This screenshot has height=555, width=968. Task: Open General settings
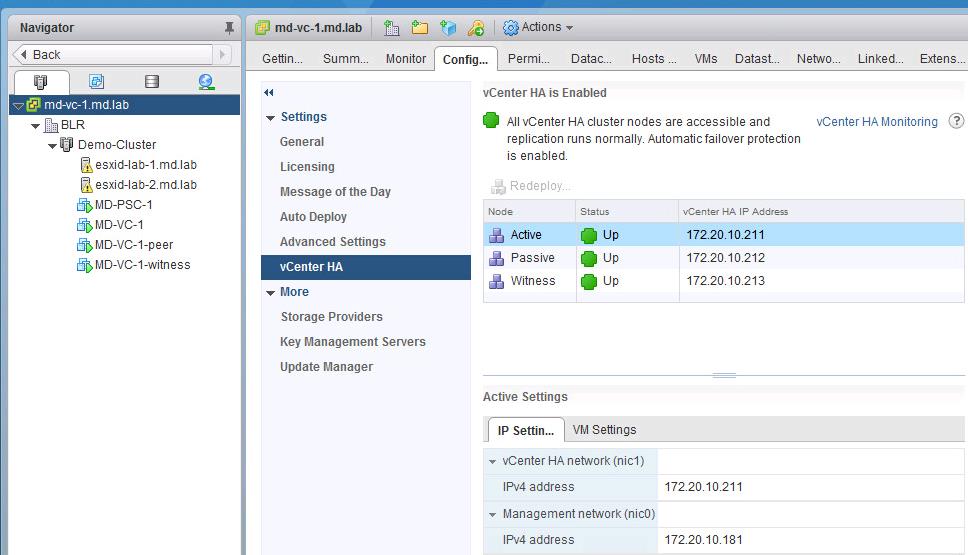[302, 141]
